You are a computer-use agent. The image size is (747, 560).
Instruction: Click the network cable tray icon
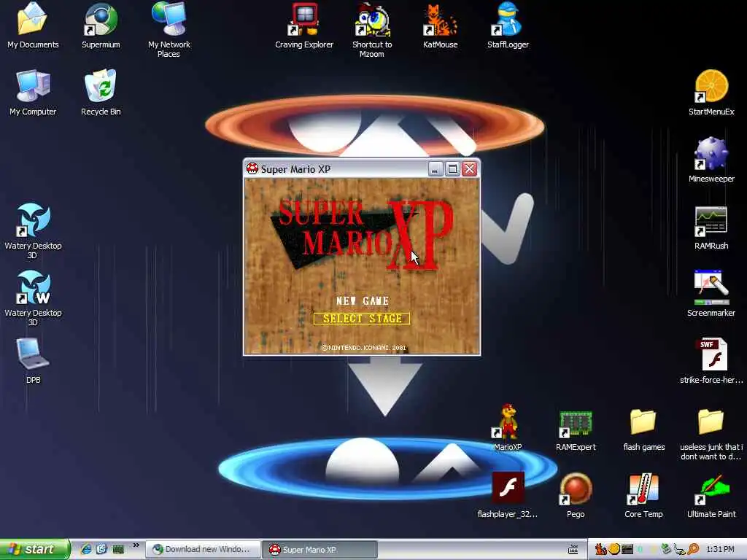coord(679,550)
